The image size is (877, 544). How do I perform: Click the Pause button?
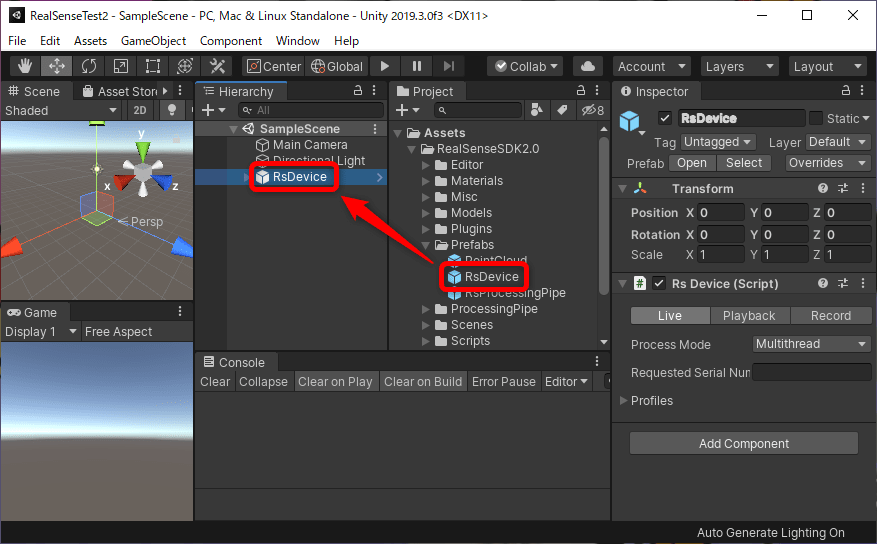coord(417,67)
